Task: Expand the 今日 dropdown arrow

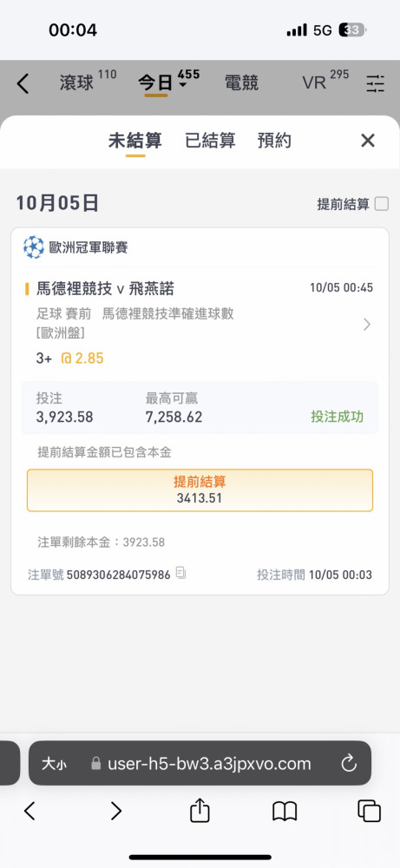Action: [x=182, y=85]
